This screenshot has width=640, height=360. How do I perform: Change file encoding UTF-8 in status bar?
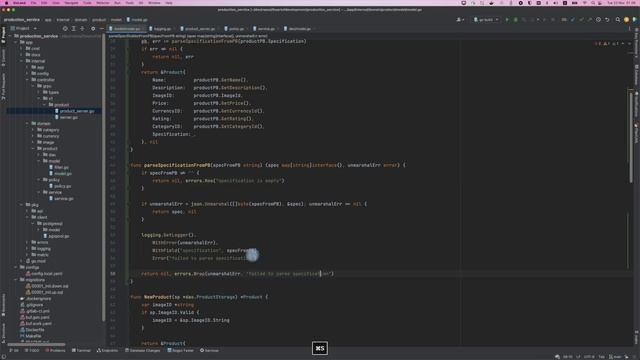pyautogui.click(x=589, y=357)
